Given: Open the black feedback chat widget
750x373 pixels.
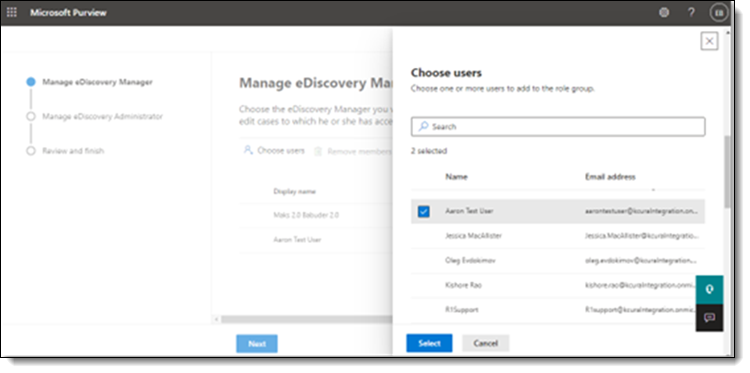Looking at the screenshot, I should (709, 318).
